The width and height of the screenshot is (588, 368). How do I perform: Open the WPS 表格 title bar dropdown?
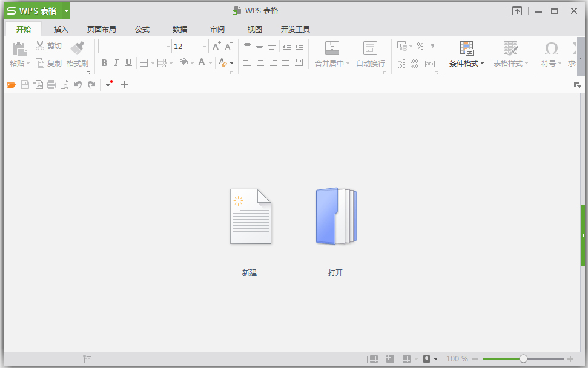click(x=65, y=10)
